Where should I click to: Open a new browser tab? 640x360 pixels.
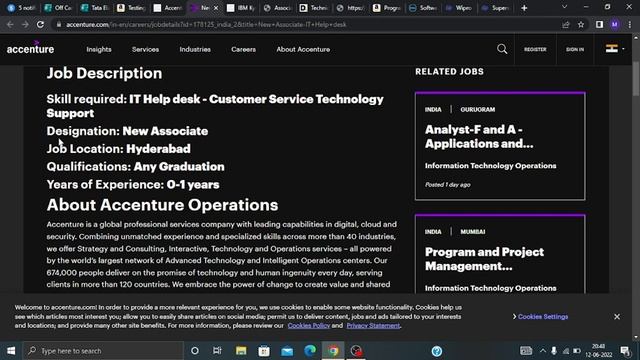pyautogui.click(x=524, y=8)
